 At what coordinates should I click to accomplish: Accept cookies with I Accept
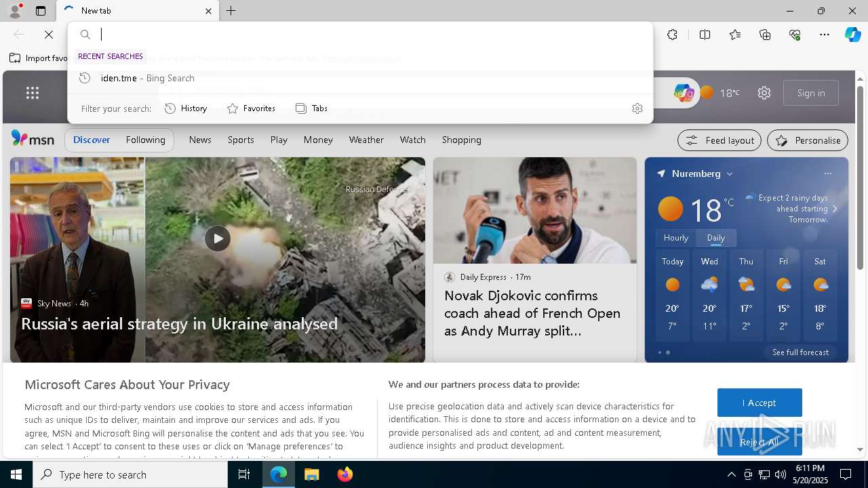pyautogui.click(x=759, y=403)
